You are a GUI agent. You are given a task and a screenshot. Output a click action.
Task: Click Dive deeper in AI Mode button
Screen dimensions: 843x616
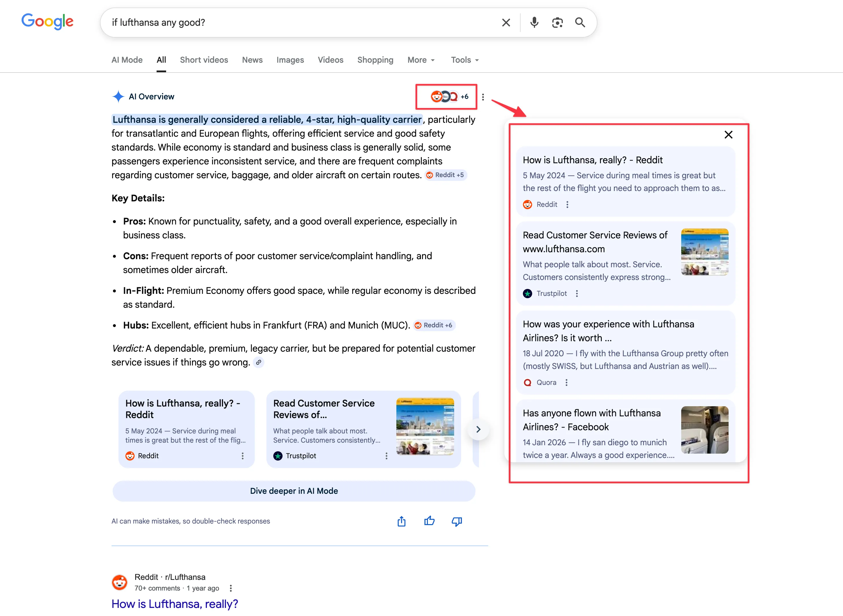(294, 491)
